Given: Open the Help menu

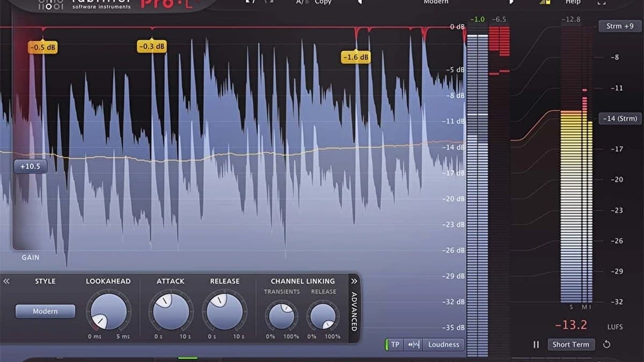Looking at the screenshot, I should click(x=573, y=2).
